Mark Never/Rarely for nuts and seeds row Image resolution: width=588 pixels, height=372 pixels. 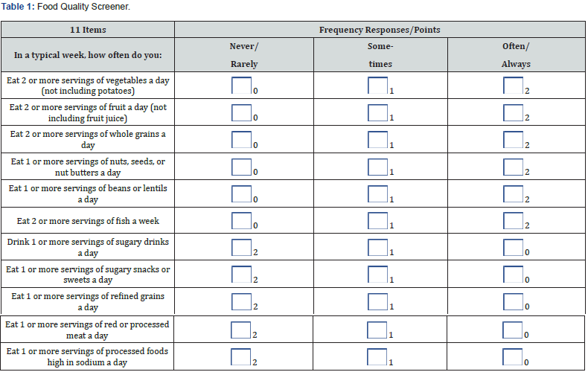coord(241,167)
